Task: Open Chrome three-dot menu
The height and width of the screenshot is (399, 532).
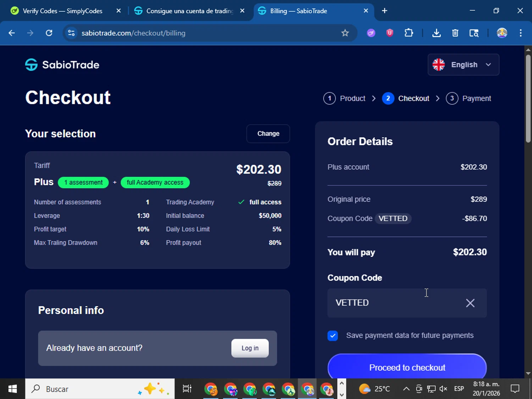Action: [x=521, y=33]
